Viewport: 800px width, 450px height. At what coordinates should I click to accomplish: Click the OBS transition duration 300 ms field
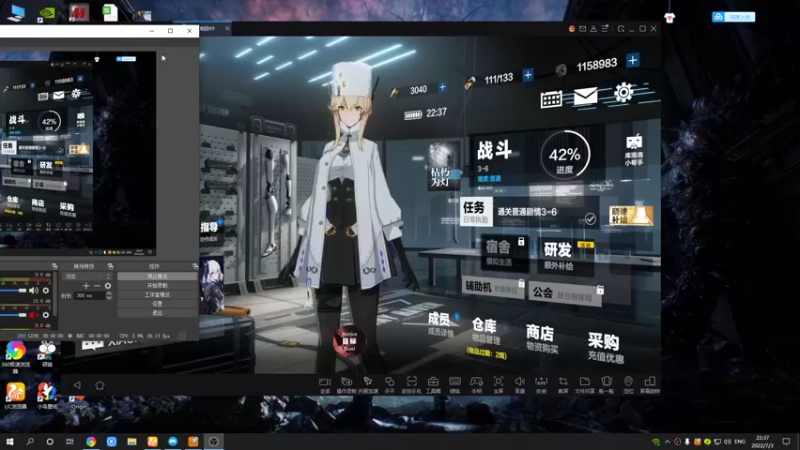(x=91, y=295)
